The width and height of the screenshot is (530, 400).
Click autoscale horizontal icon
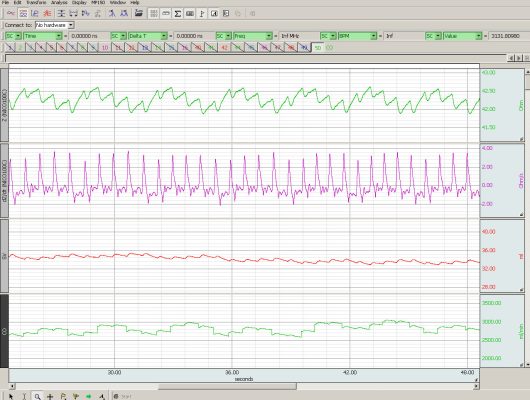(73, 14)
